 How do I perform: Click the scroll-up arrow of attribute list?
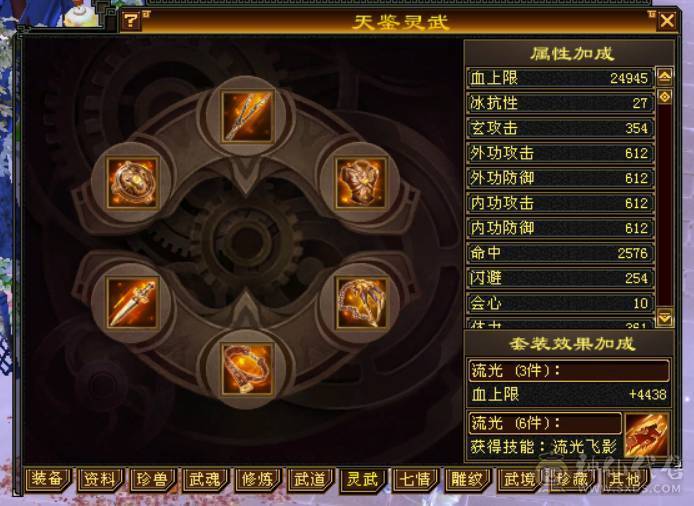click(x=664, y=77)
